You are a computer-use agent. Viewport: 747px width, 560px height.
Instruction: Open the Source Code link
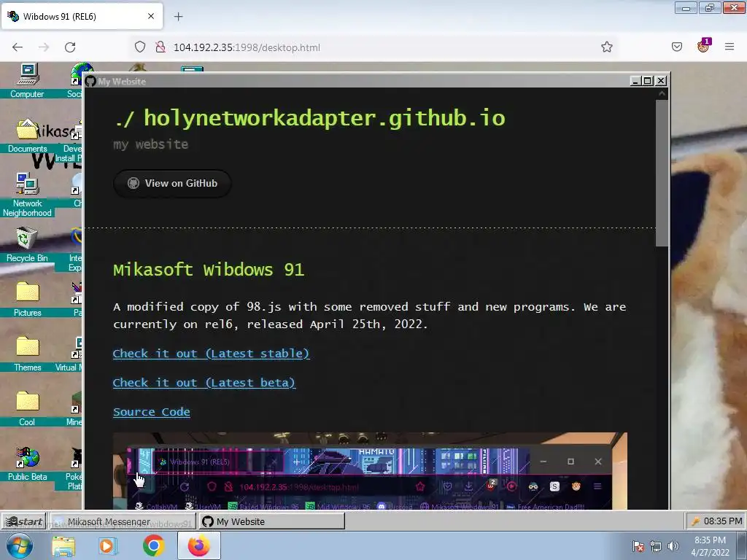(x=152, y=412)
